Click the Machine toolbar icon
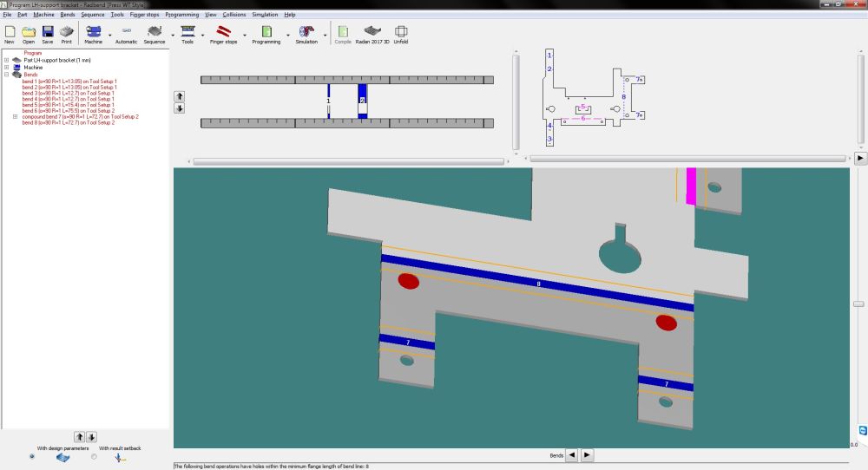 [93, 32]
